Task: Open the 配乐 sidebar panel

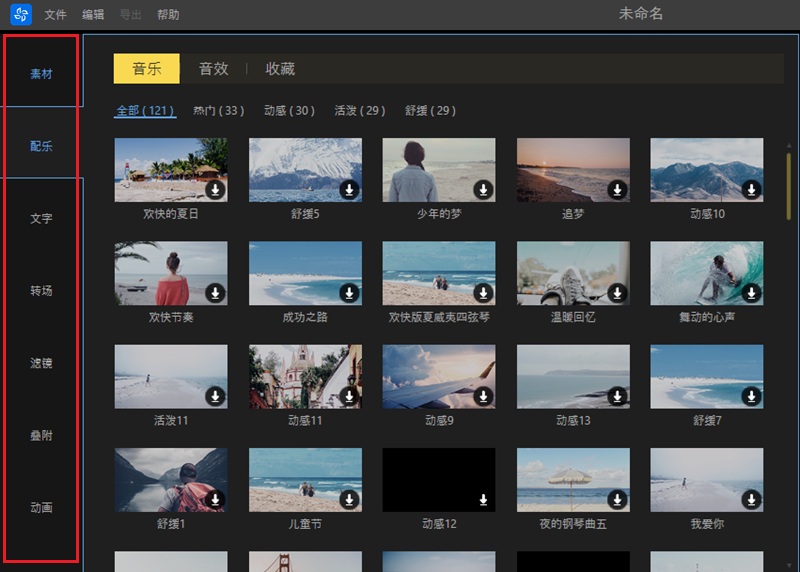Action: [x=41, y=146]
